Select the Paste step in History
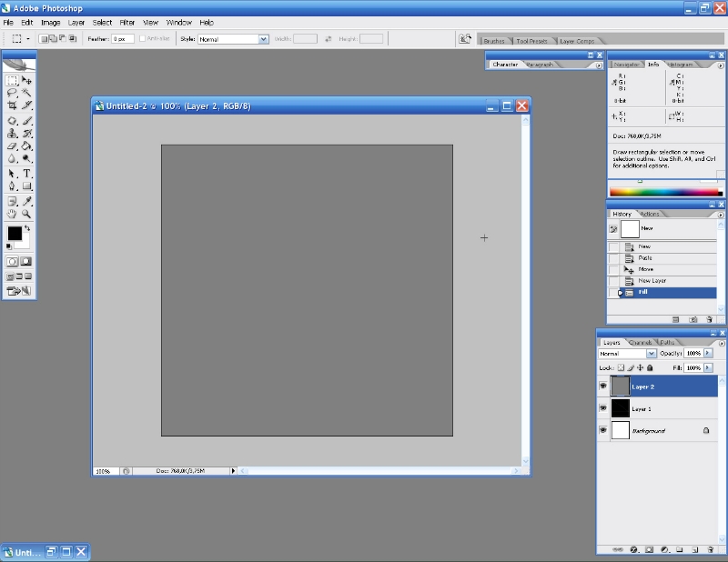 click(x=644, y=258)
